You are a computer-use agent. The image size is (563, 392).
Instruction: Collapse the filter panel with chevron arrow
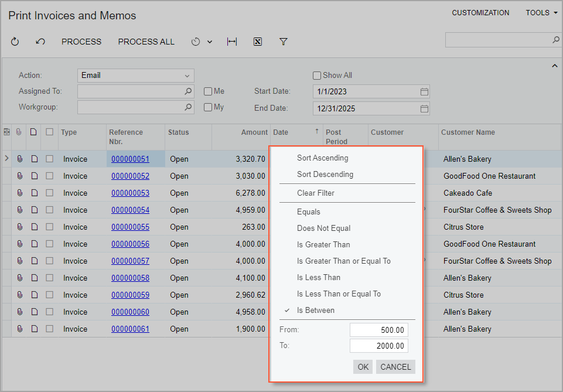coord(554,66)
